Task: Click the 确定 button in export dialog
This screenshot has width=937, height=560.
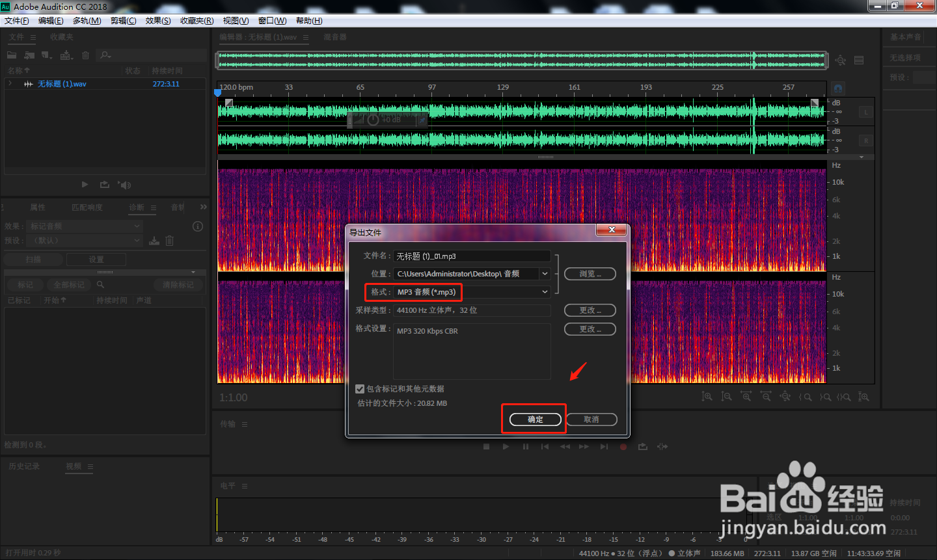Action: [535, 420]
